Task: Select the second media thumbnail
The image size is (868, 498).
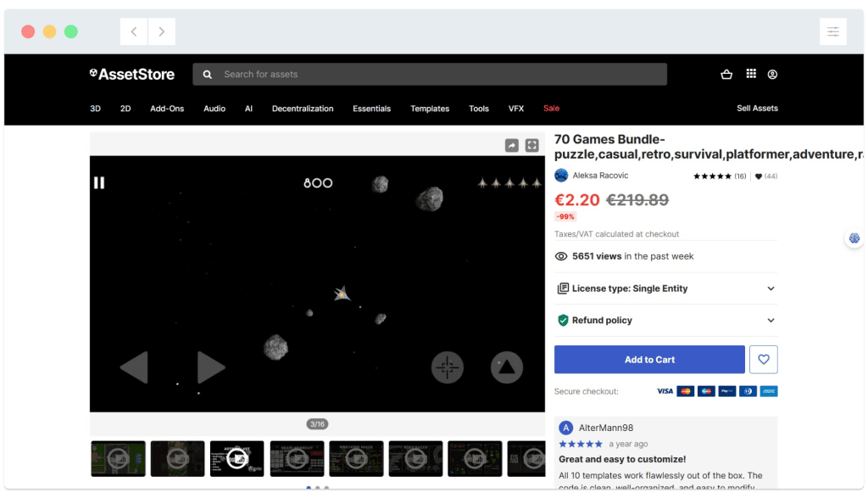Action: (178, 459)
